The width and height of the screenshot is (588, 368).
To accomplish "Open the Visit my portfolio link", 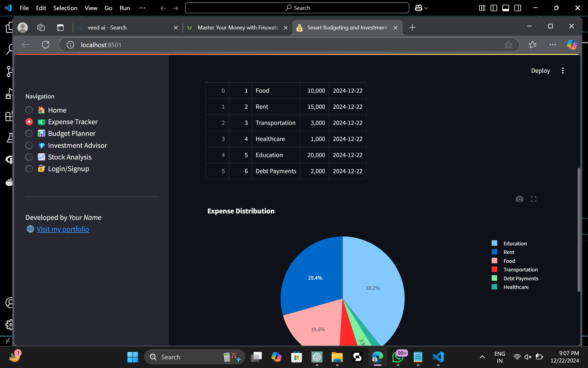I will tap(63, 229).
